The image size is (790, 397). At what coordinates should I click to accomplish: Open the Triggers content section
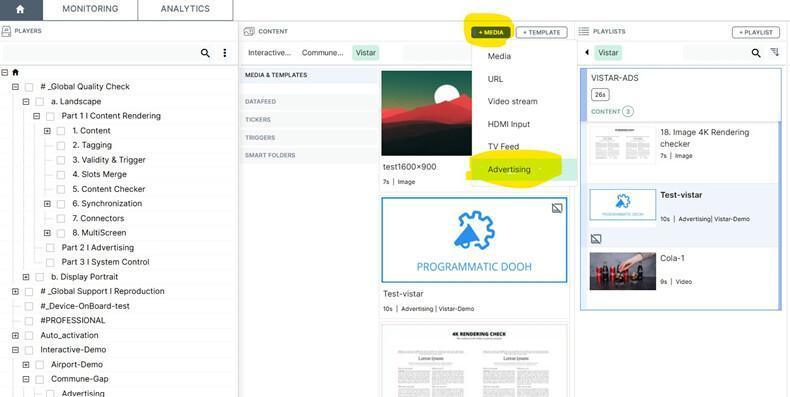coord(308,138)
